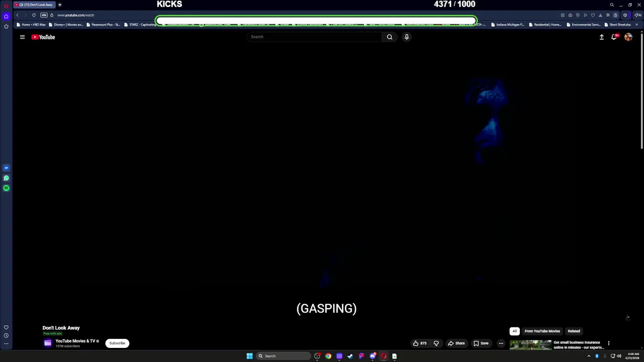Click the Share button
Viewport: 644px width, 362px height.
click(x=456, y=343)
